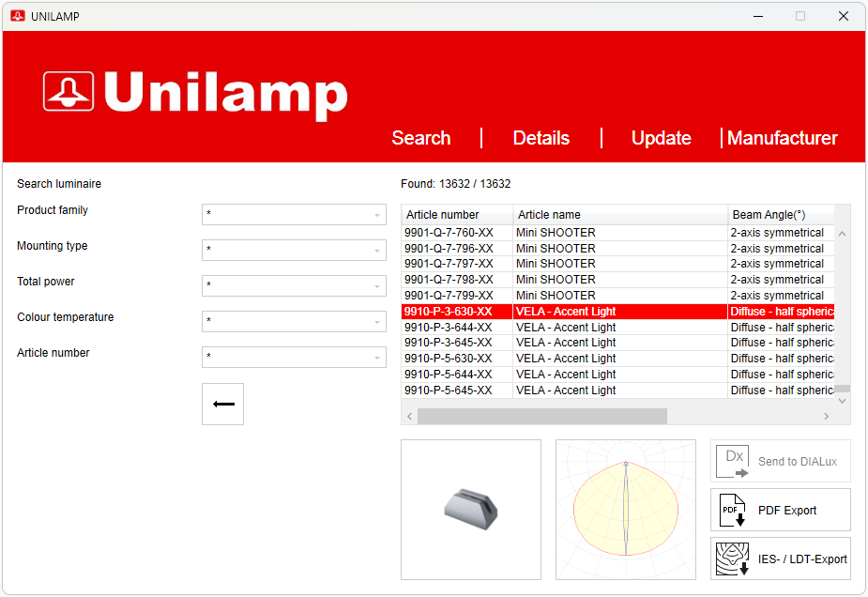
Task: Click the luminaire product image thumbnail
Action: pos(471,510)
